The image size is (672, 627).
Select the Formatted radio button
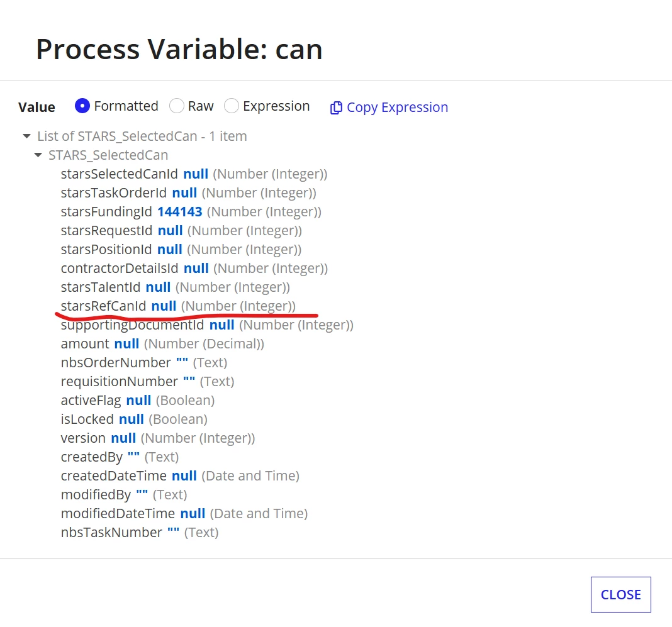pyautogui.click(x=82, y=106)
